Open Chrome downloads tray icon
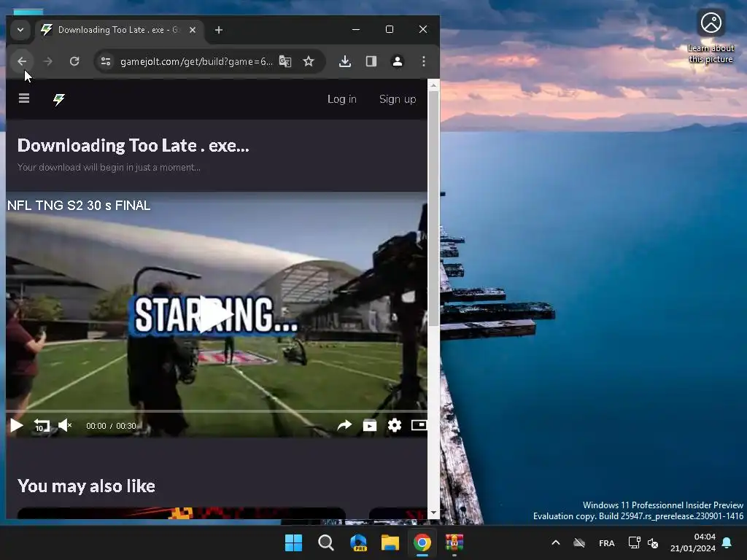 [x=345, y=61]
